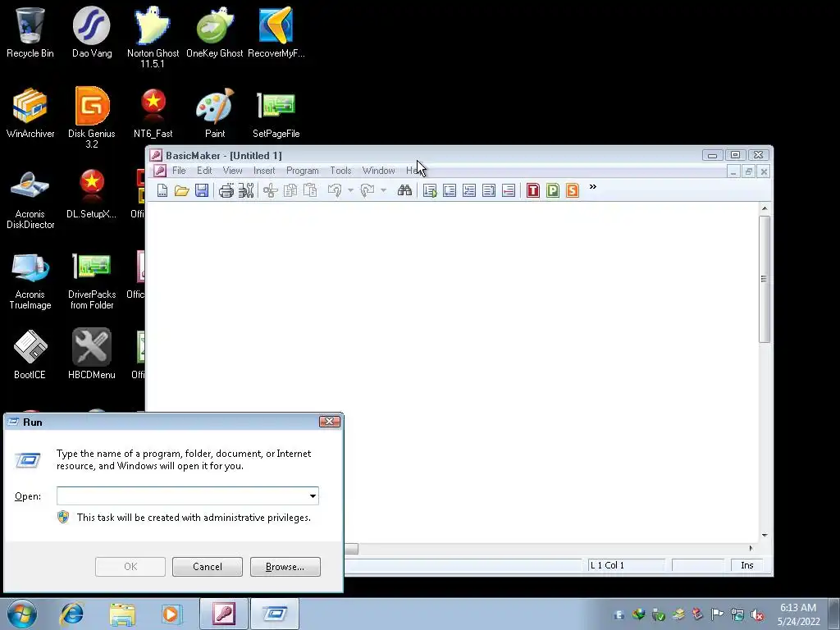Click the L 1 Col 1 status field

coord(626,565)
